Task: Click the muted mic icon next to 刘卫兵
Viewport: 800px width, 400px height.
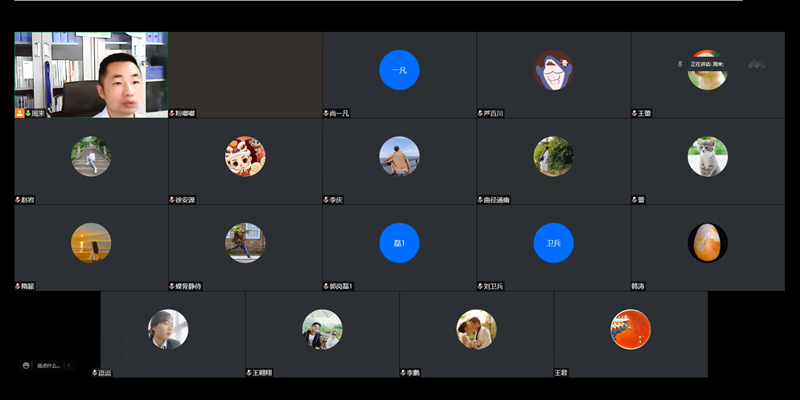Action: point(480,287)
